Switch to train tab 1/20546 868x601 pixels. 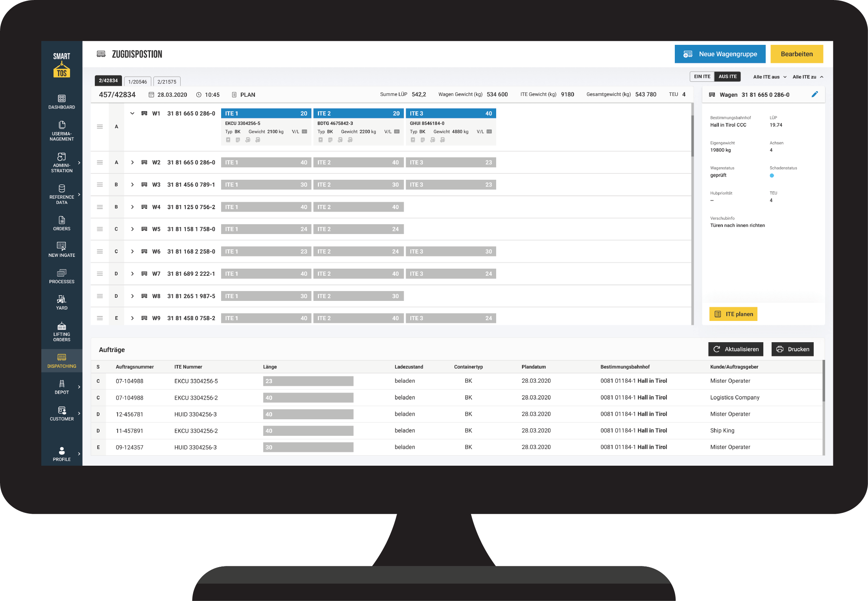[x=137, y=82]
